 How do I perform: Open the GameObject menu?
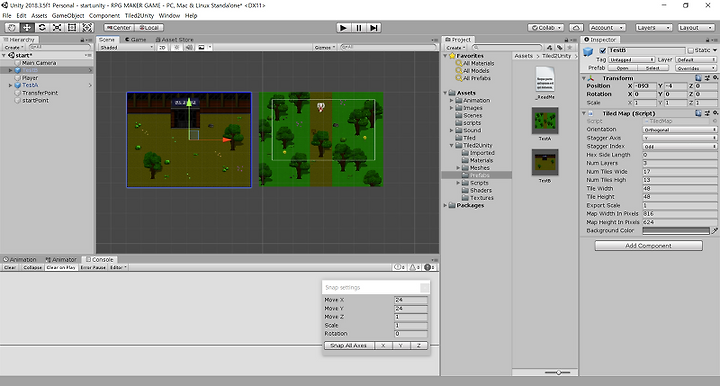click(x=68, y=16)
